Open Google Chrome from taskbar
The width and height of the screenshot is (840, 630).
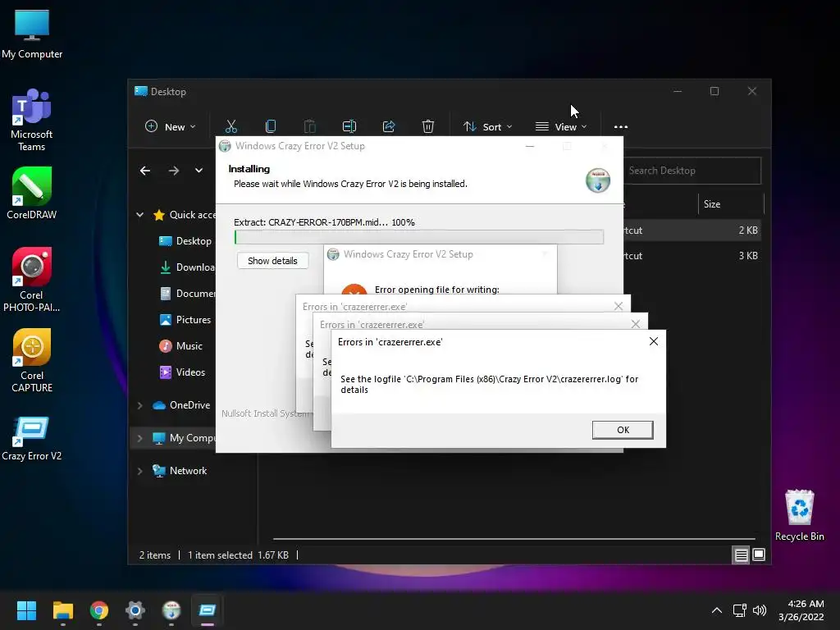tap(99, 610)
